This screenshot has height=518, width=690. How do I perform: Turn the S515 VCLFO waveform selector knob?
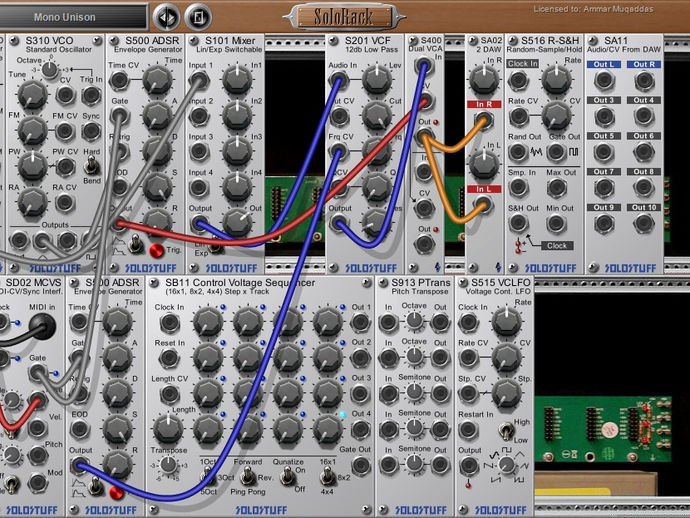tap(507, 465)
